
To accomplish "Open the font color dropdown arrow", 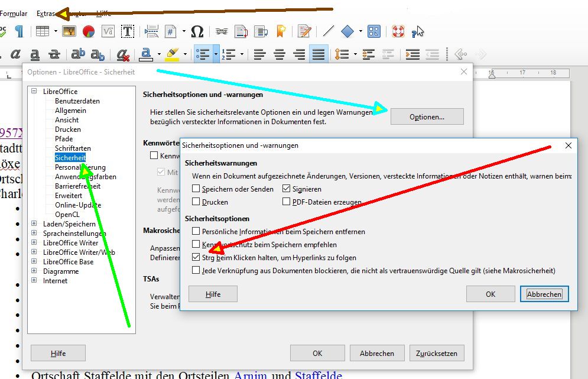I will 159,54.
